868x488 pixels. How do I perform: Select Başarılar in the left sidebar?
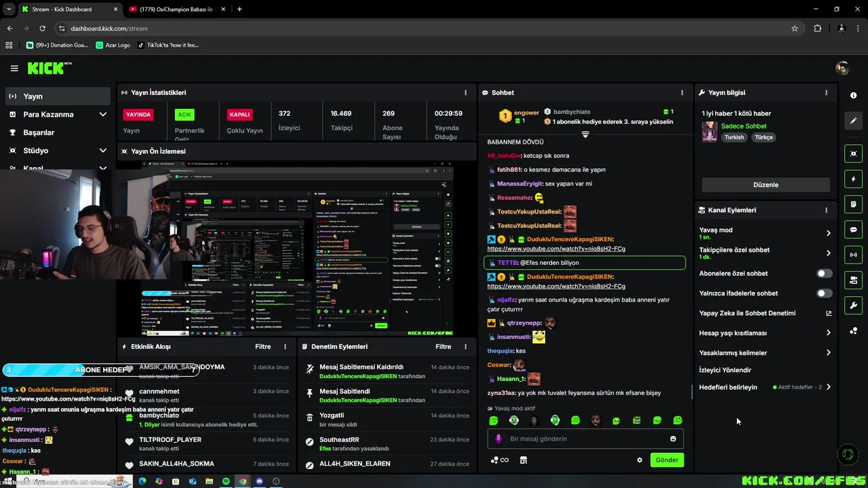[58, 132]
